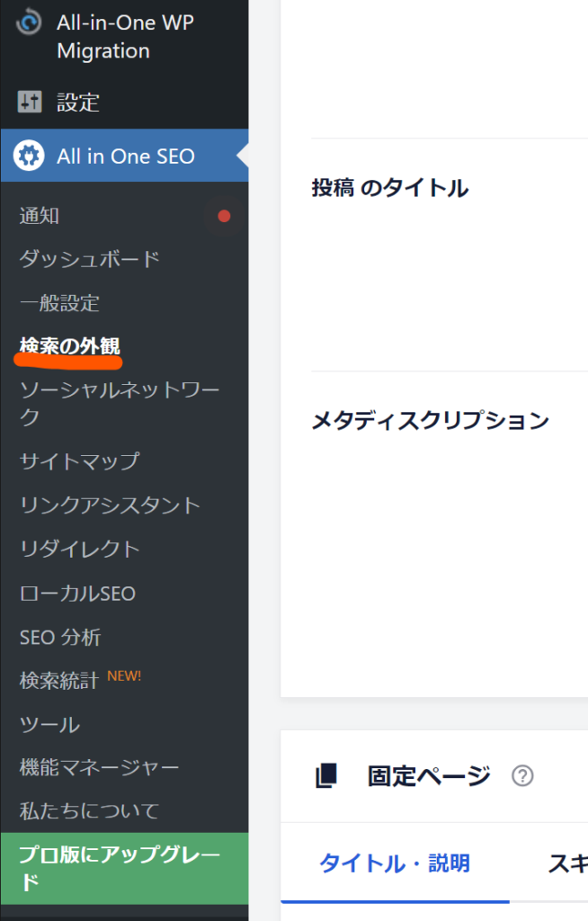The width and height of the screenshot is (588, 921).
Task: Click プロ版にアップグレード
Action: coord(125,868)
